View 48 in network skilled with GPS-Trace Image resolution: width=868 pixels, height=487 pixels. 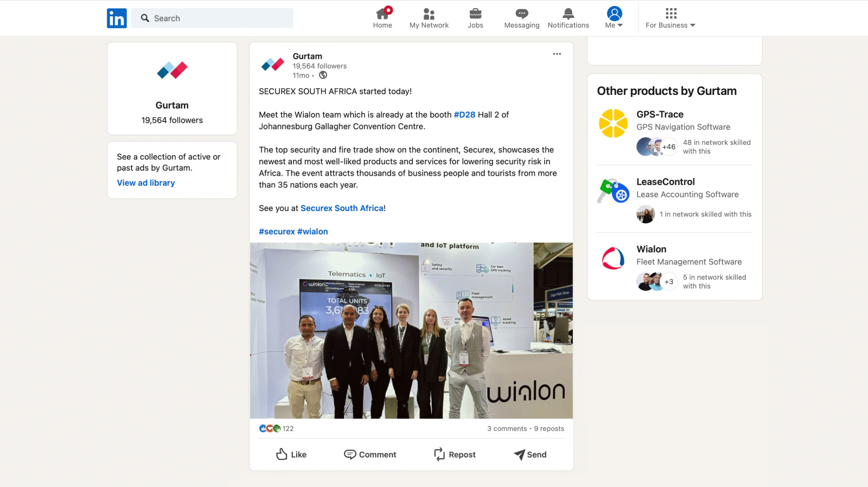pyautogui.click(x=717, y=146)
